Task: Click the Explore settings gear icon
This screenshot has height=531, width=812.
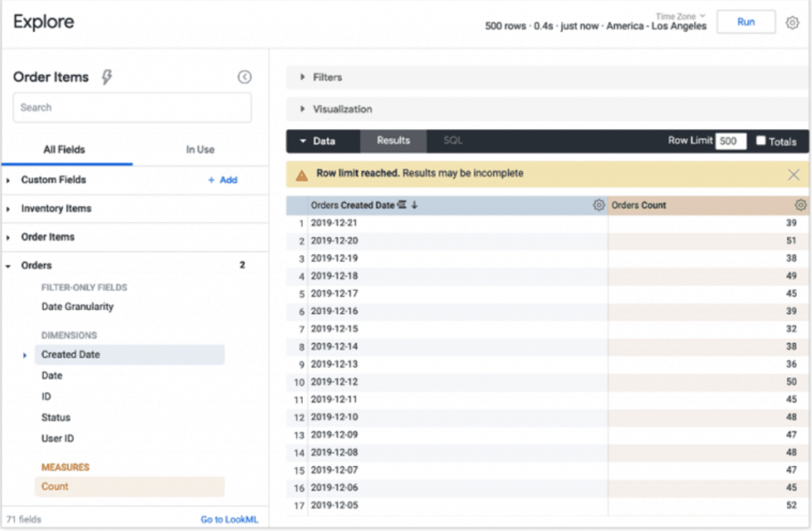Action: [x=792, y=23]
